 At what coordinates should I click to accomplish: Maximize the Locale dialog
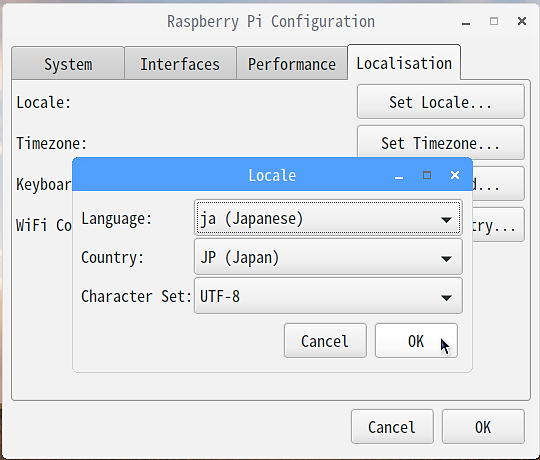click(427, 175)
